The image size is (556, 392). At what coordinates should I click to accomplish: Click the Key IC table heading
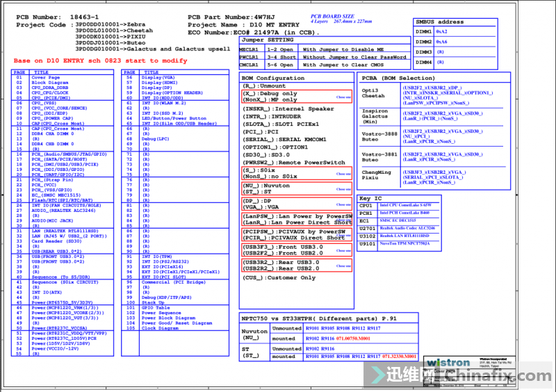click(x=370, y=199)
